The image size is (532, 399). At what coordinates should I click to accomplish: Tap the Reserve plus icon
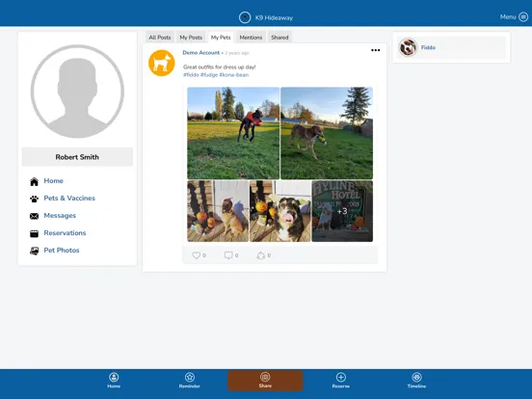pos(340,377)
